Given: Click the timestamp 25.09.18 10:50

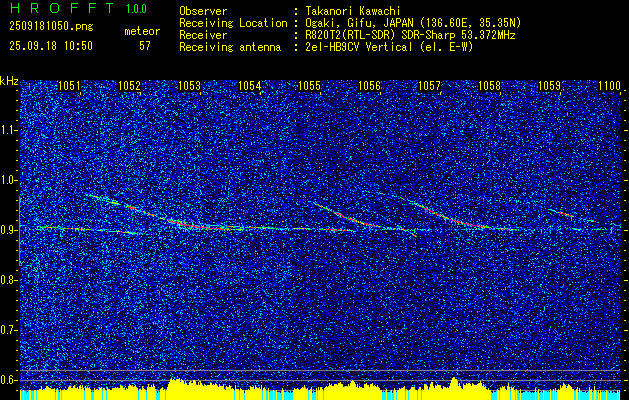Looking at the screenshot, I should 51,46.
